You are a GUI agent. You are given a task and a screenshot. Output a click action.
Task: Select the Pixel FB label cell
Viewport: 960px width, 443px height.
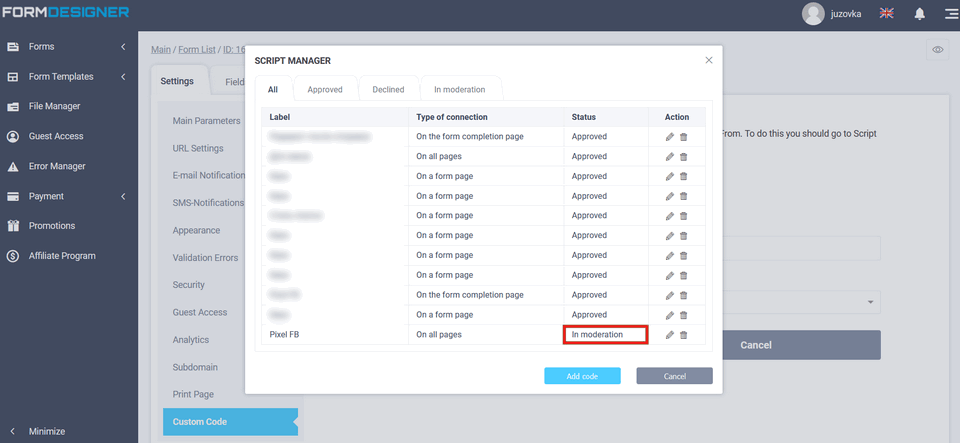[335, 335]
